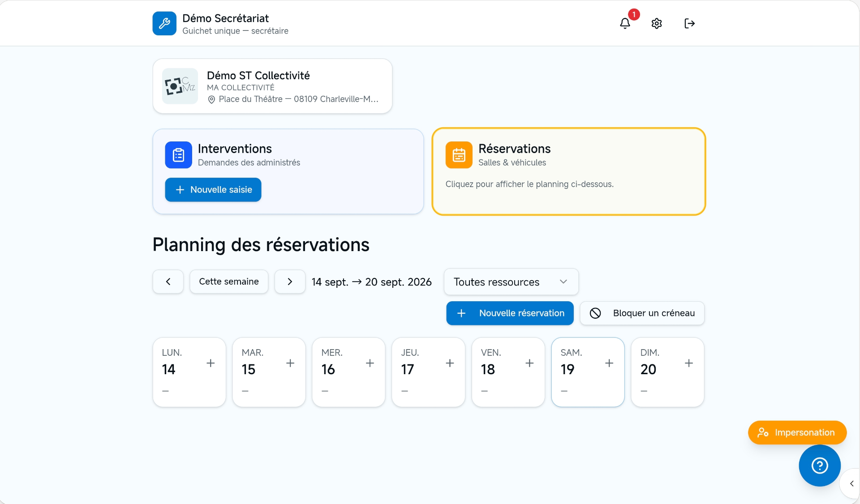Click date range 14 sept. → 20 sept. 2026
The height and width of the screenshot is (504, 860).
point(372,282)
